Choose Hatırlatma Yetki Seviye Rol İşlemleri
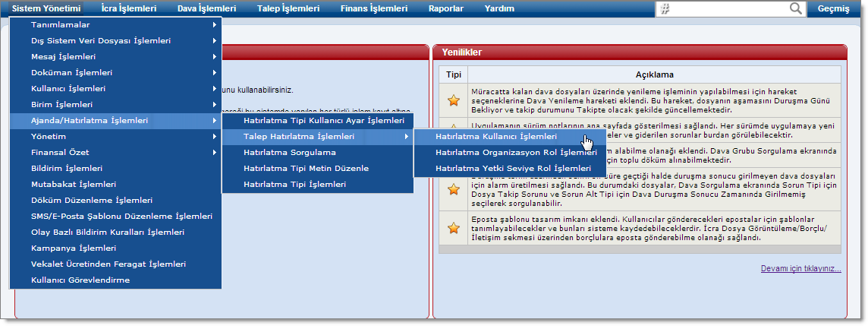 click(x=509, y=168)
